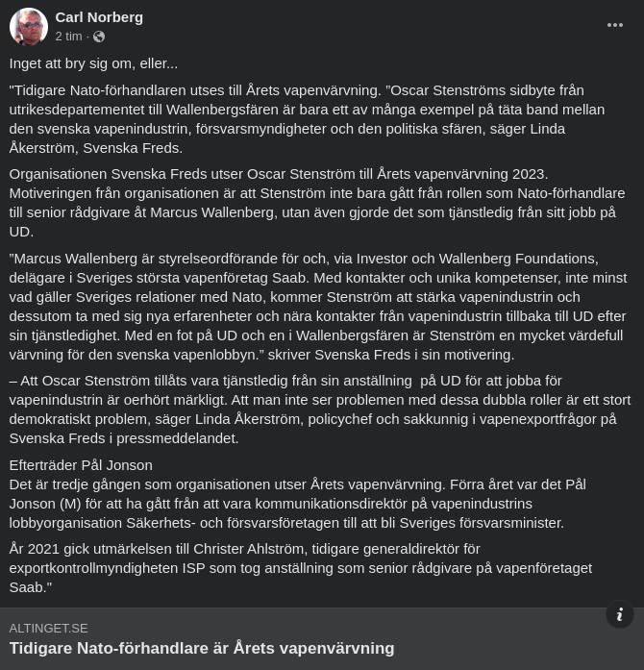644x670 pixels.
Task: Click the grey link preview card footer
Action: point(308,638)
